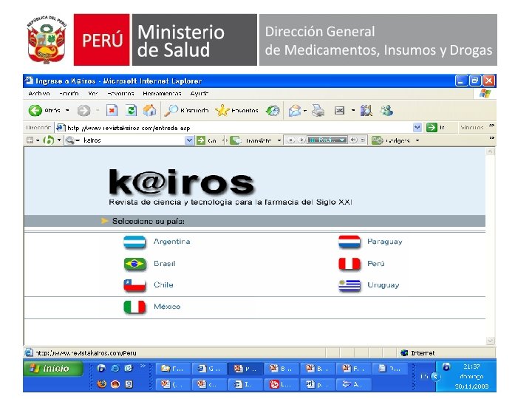Open the Mail envelope icon in the toolbar
The height and width of the screenshot is (399, 532).
(295, 111)
